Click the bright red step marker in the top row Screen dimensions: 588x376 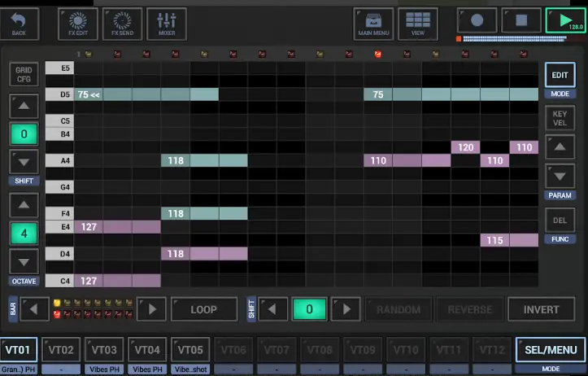tap(377, 54)
